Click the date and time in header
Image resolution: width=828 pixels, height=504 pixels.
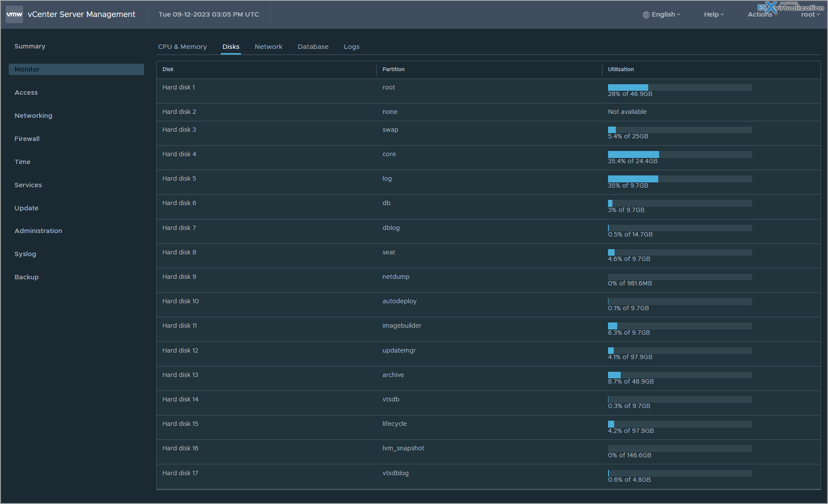tap(209, 14)
